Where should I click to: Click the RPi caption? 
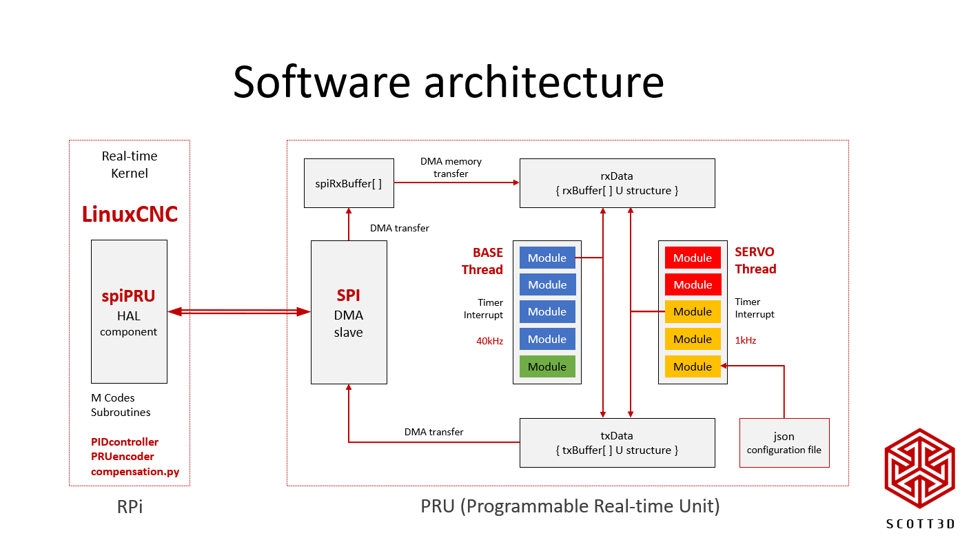(x=130, y=508)
